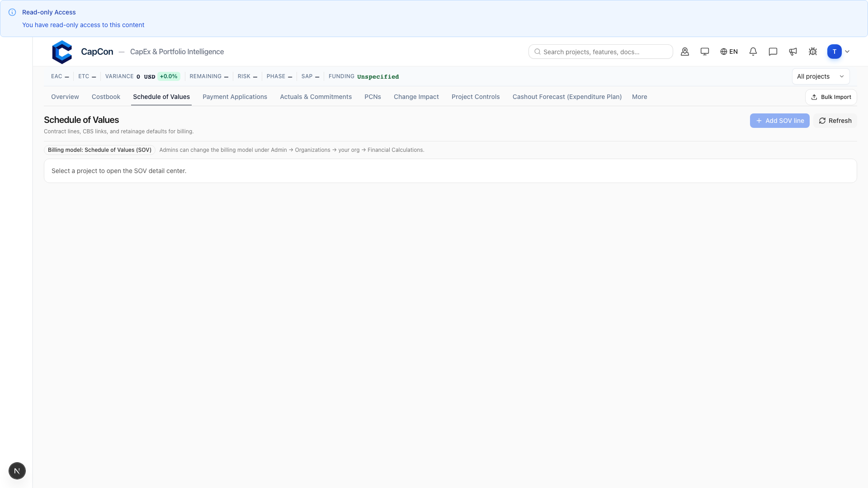This screenshot has width=868, height=488.
Task: Click the PHASE metric label
Action: pyautogui.click(x=276, y=76)
